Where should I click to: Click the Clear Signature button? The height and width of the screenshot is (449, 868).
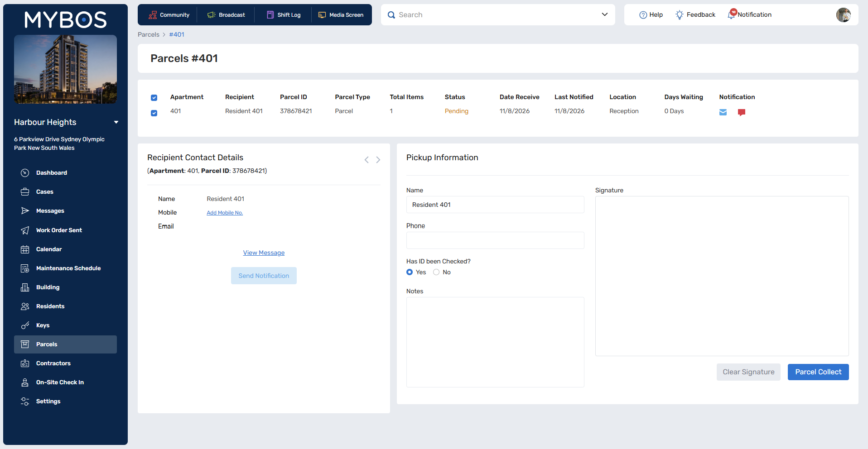[748, 372]
